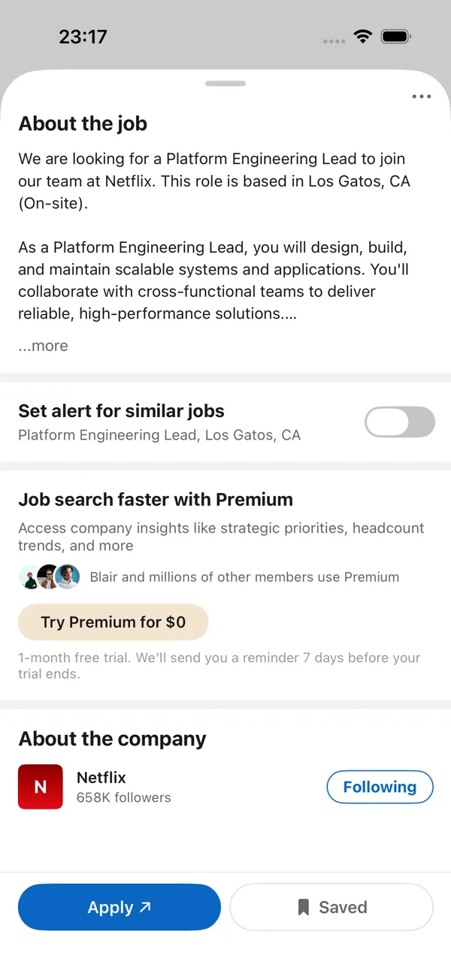
Task: Unsave the job with the Saved button
Action: (331, 907)
